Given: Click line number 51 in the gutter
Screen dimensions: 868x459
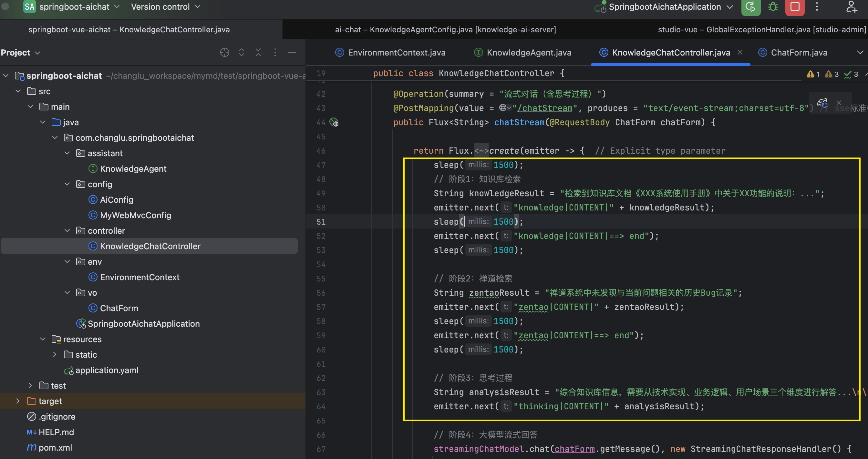Looking at the screenshot, I should point(321,222).
